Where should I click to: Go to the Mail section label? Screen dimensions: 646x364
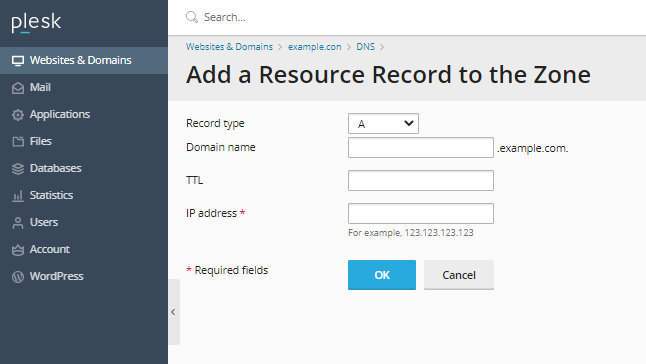(x=40, y=87)
